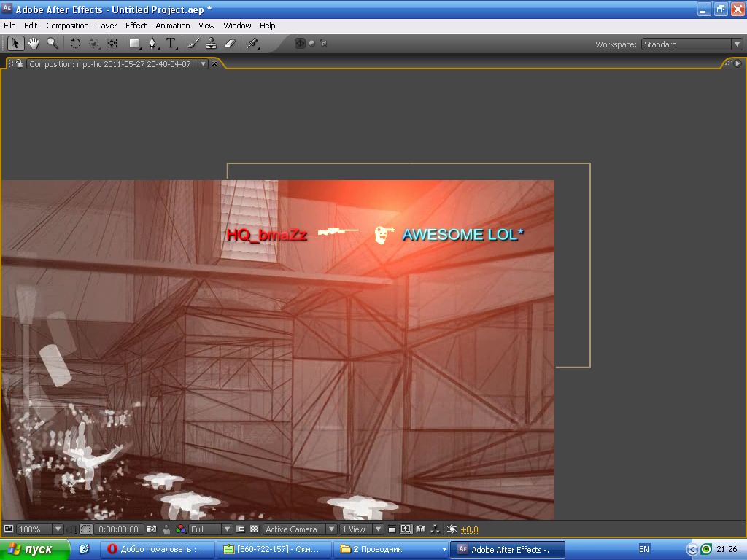Screen dimensions: 747x560
Task: Open the Workspace Standard dropdown
Action: tap(692, 44)
